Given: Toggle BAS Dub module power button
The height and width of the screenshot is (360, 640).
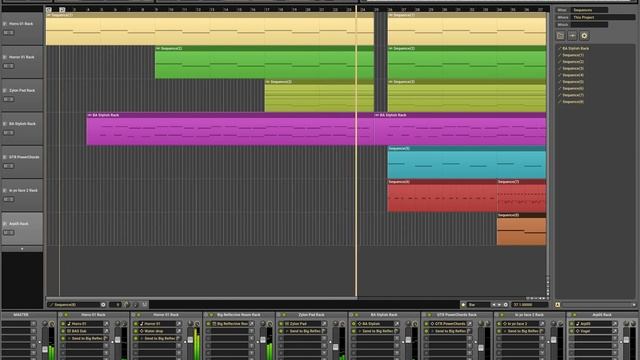Looking at the screenshot, I should tap(63, 331).
